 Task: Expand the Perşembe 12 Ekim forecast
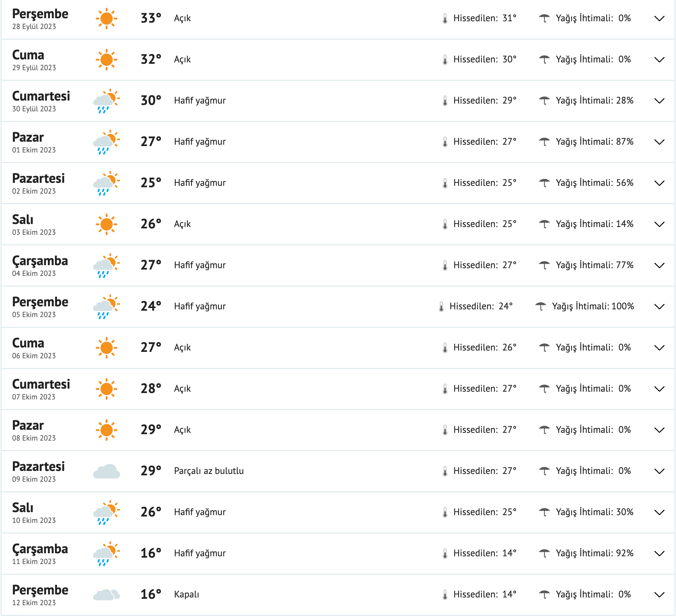coord(659,594)
